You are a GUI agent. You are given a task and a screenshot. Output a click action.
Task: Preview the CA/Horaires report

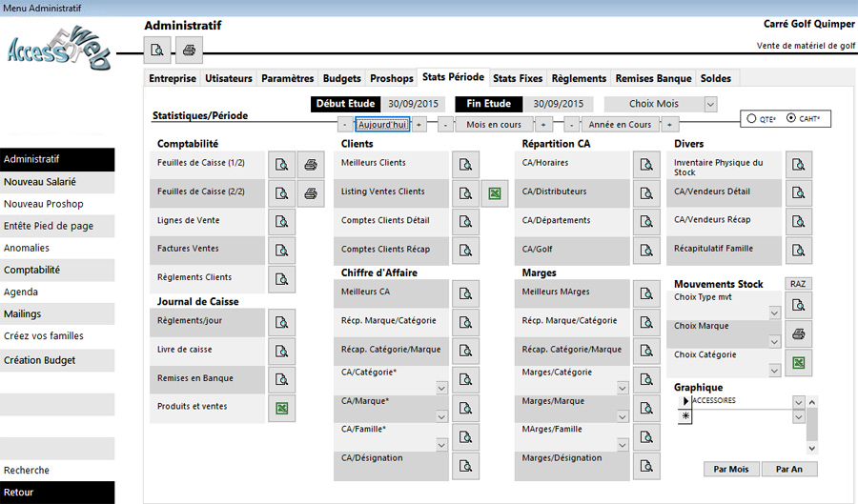646,165
